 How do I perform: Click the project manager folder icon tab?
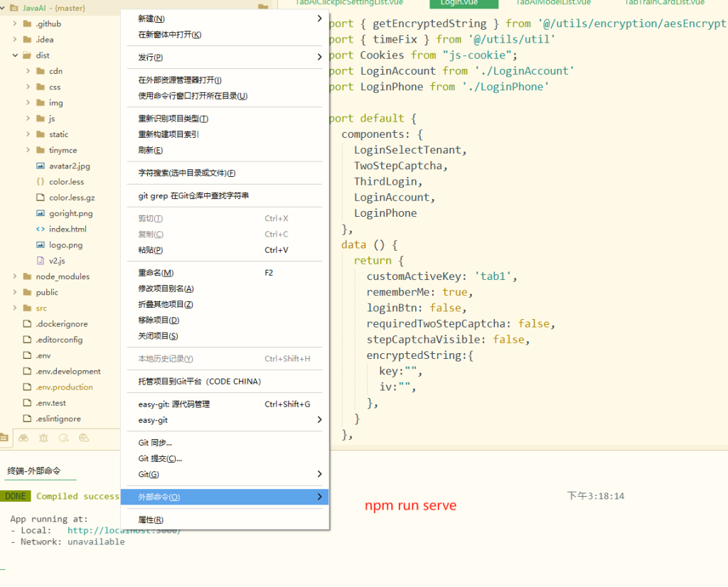[4, 438]
